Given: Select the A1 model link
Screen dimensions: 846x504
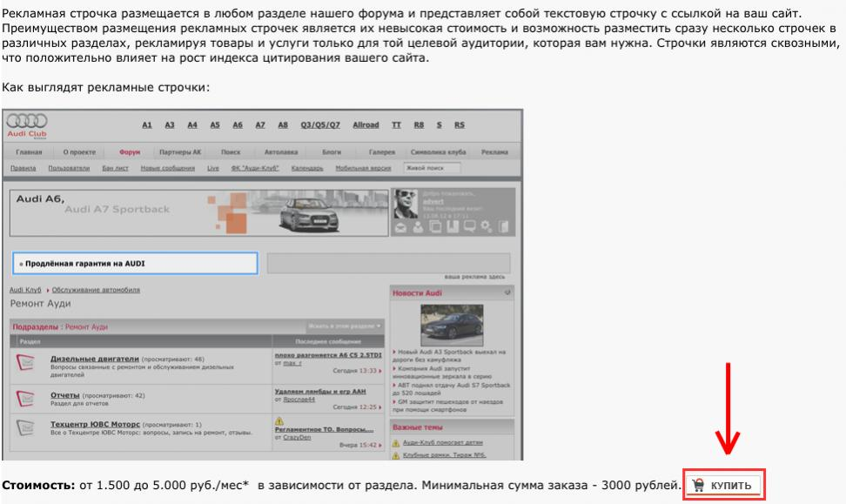Looking at the screenshot, I should point(147,124).
